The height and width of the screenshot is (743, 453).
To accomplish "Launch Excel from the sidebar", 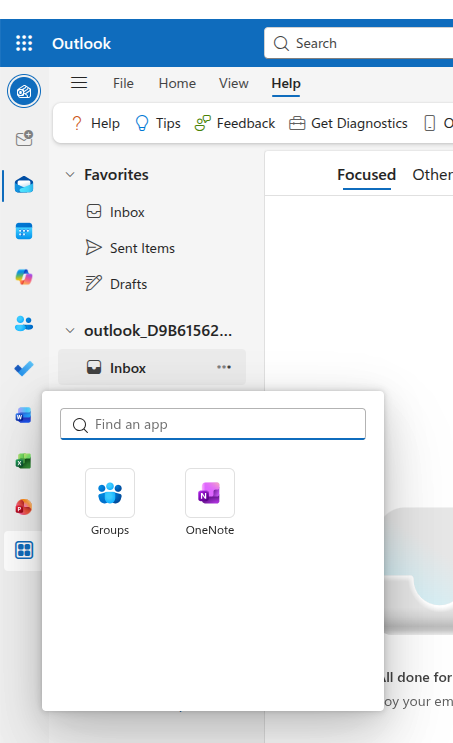I will tap(23, 461).
